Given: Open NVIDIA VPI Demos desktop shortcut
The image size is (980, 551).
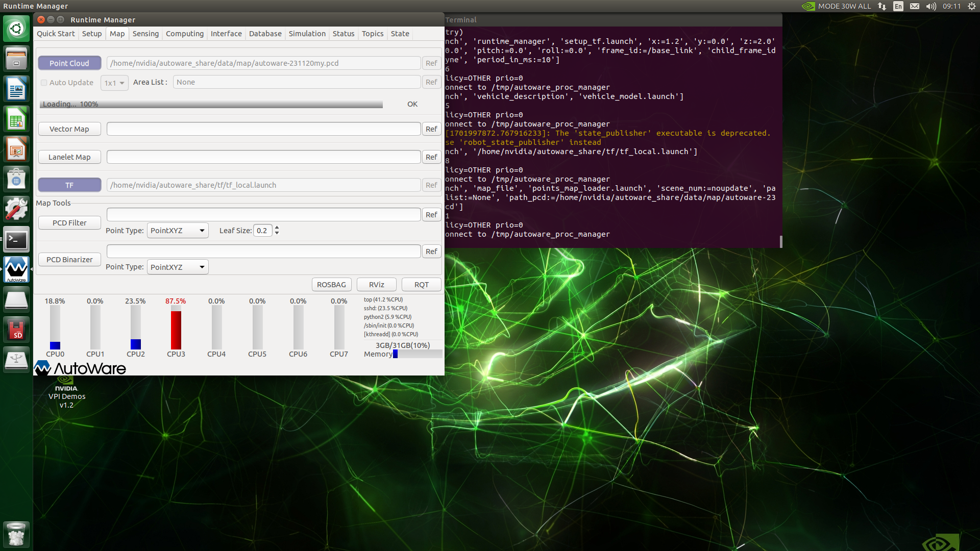Looking at the screenshot, I should point(66,392).
